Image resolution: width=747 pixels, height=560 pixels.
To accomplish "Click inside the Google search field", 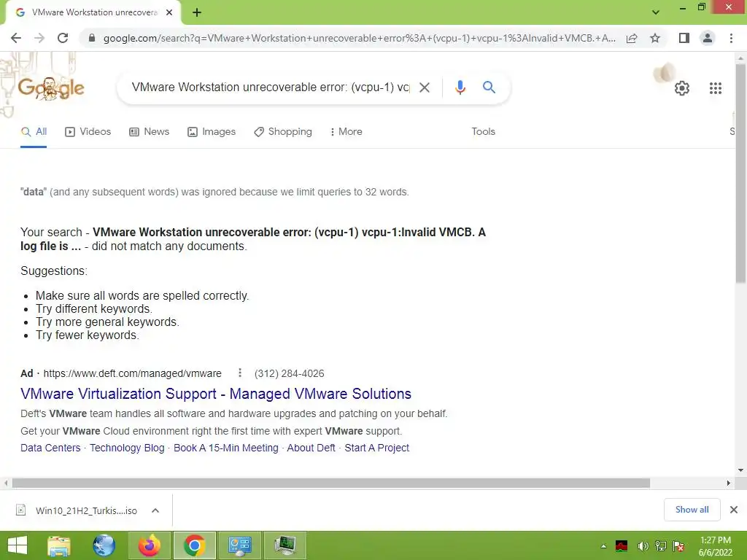I will 270,87.
